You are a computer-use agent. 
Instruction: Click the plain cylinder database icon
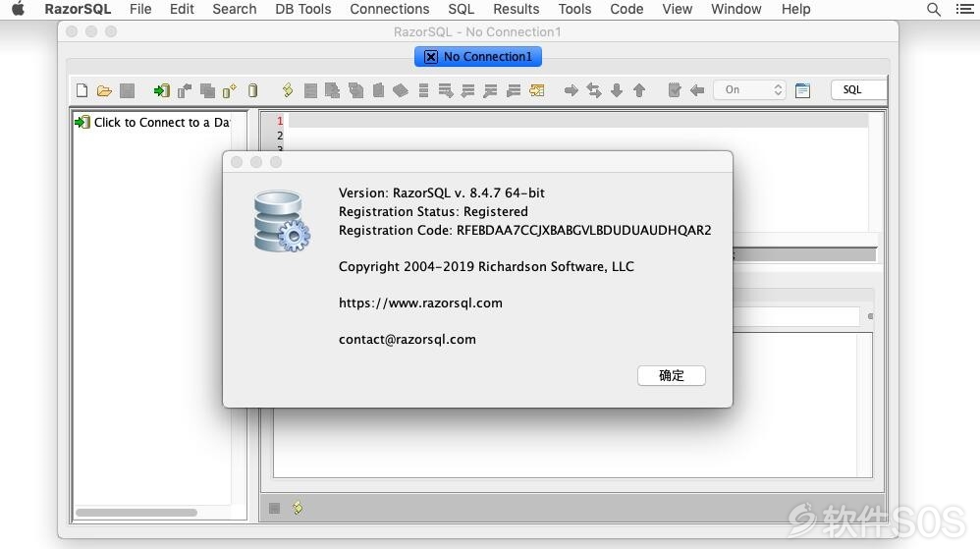(x=252, y=90)
